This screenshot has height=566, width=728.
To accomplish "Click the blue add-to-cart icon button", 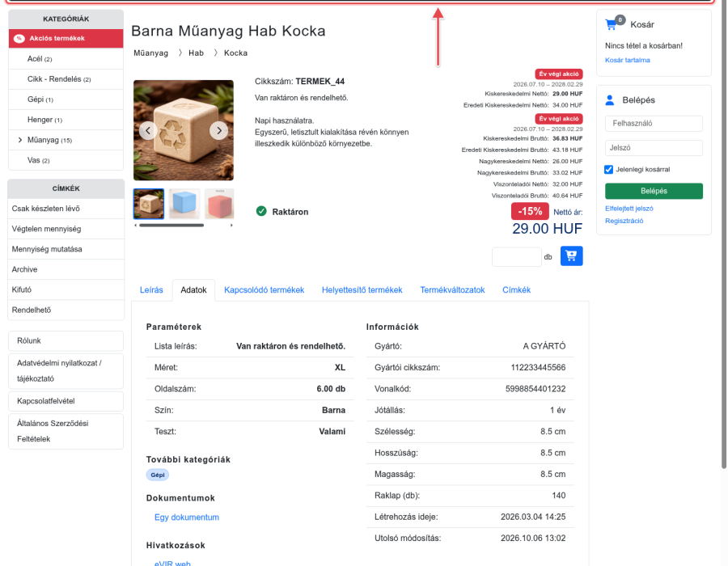I will click(572, 256).
